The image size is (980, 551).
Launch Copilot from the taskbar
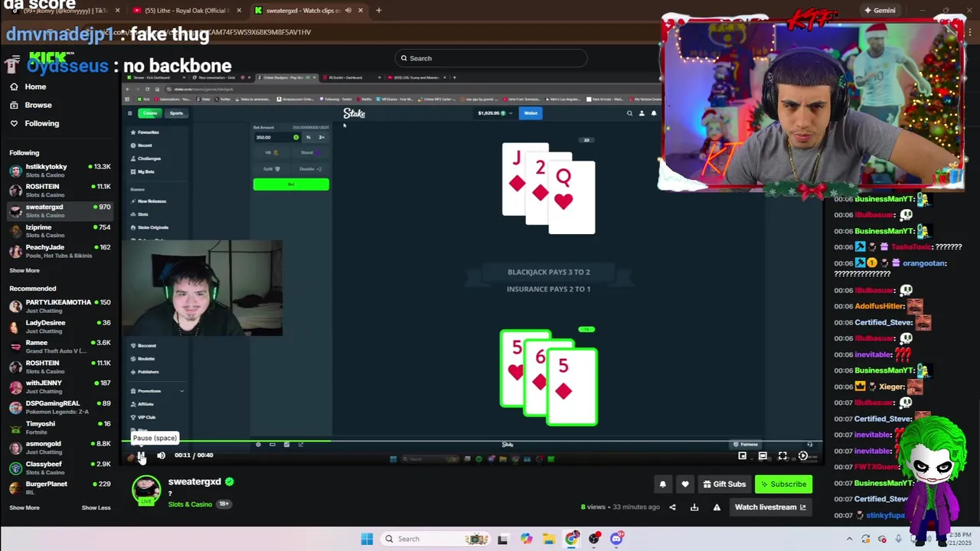526,539
